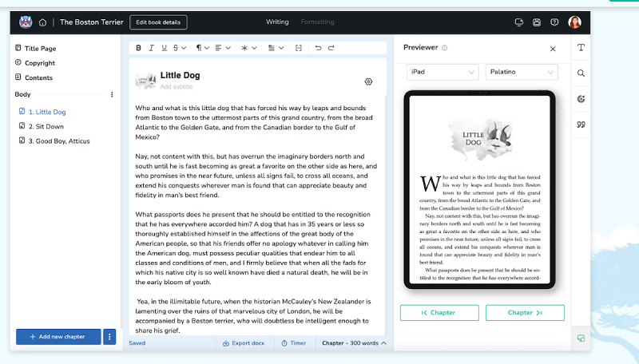Click paragraph starting 'What passports does he'
The height and width of the screenshot is (364, 639).
point(253,248)
